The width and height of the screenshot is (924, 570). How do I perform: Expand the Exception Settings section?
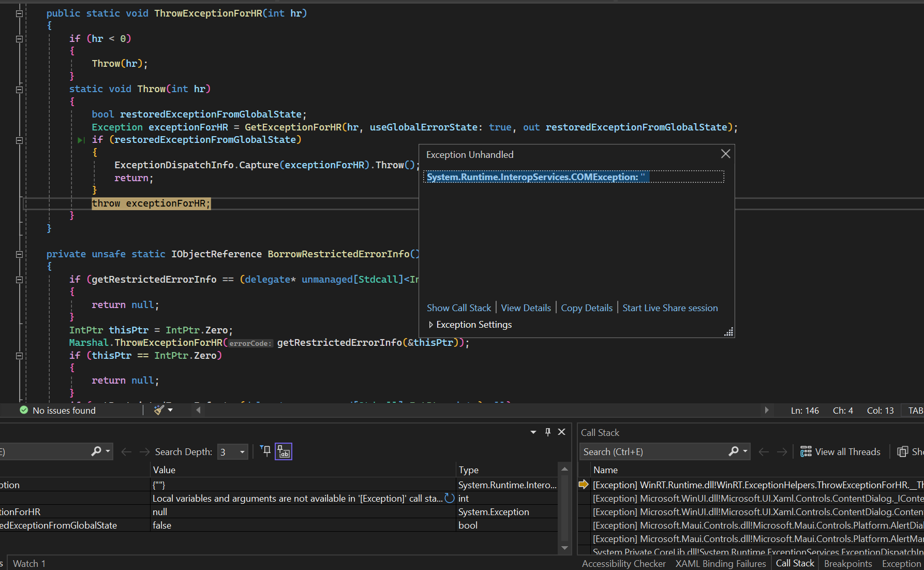pyautogui.click(x=431, y=325)
